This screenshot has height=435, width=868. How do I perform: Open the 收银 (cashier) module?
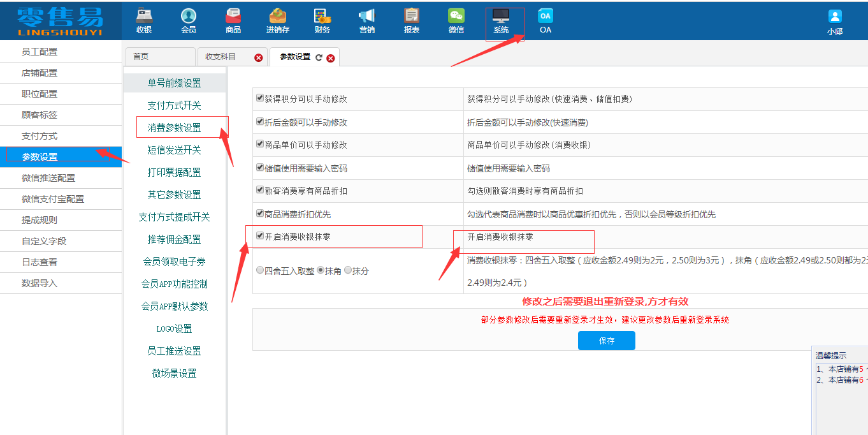[144, 21]
